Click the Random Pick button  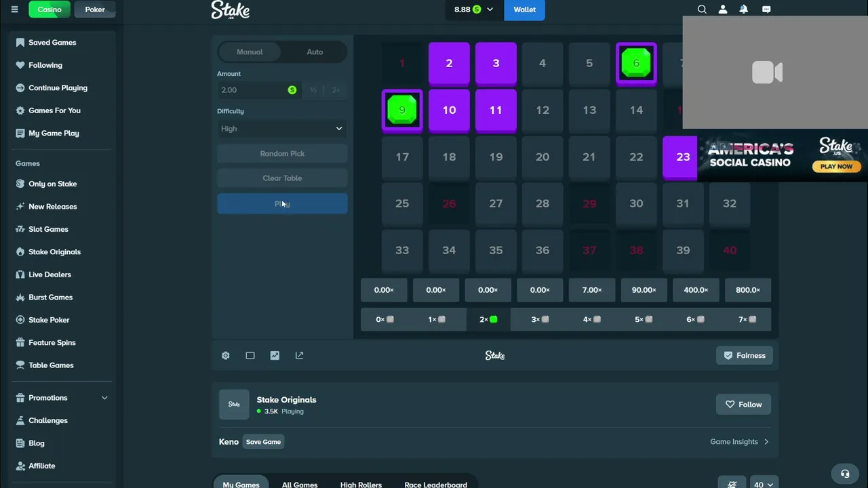click(282, 153)
